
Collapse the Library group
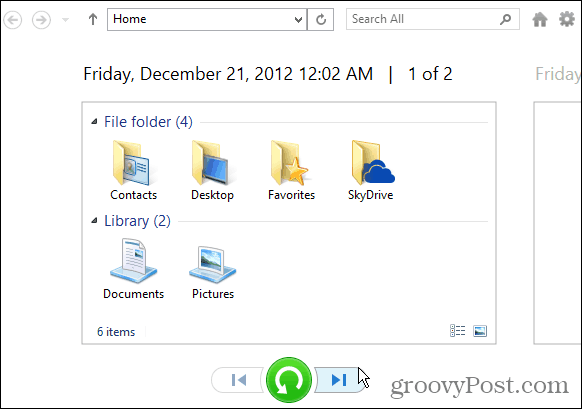tap(94, 220)
